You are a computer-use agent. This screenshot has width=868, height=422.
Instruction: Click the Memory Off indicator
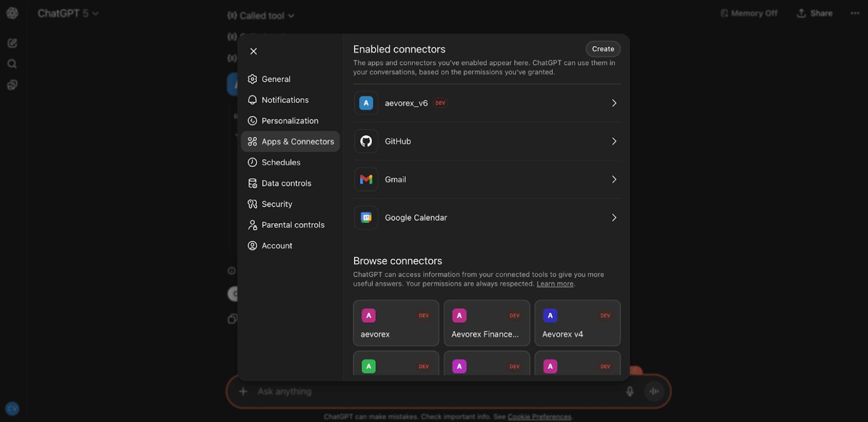749,13
